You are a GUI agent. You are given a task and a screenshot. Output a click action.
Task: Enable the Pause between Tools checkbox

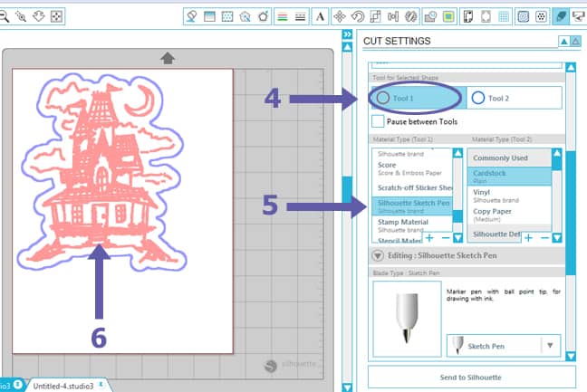(378, 121)
